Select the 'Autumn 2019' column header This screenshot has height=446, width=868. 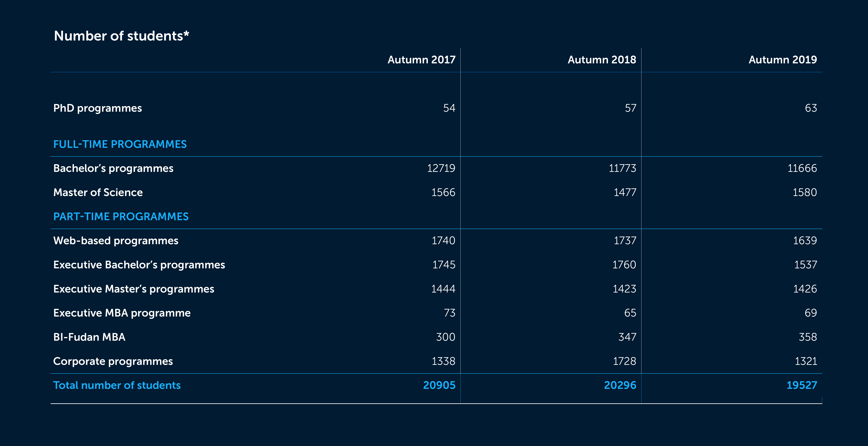point(783,60)
